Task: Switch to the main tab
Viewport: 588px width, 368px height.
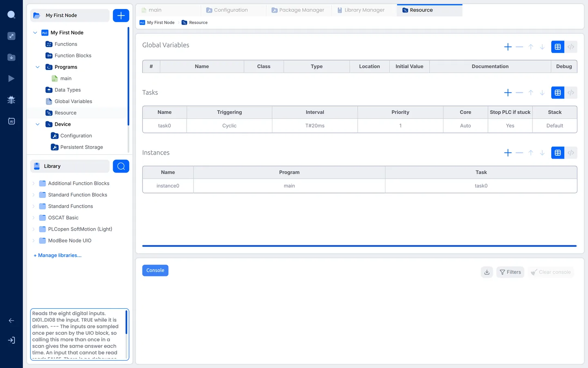Action: (168, 10)
